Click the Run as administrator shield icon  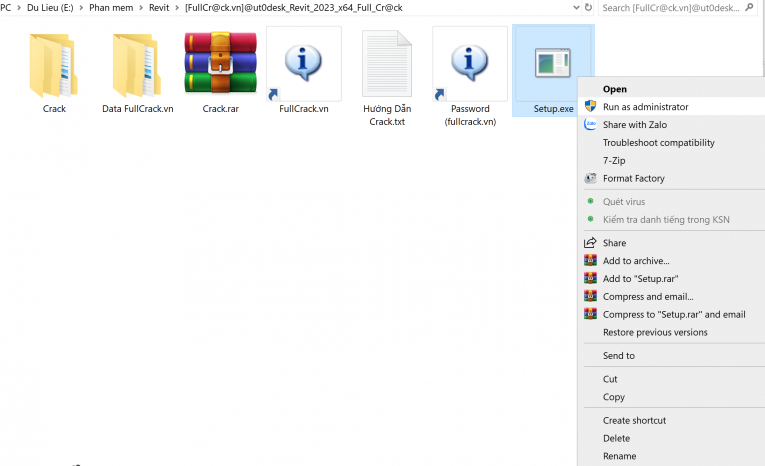590,106
